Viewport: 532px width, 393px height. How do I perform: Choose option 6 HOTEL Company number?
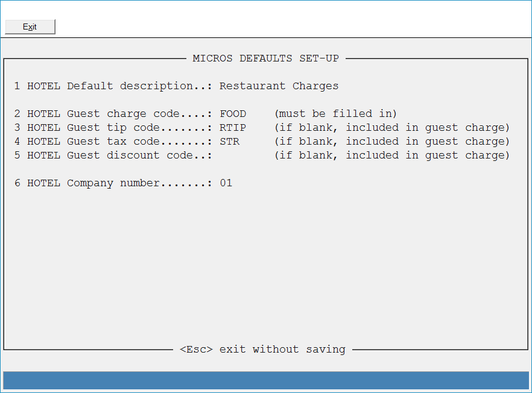click(x=113, y=183)
